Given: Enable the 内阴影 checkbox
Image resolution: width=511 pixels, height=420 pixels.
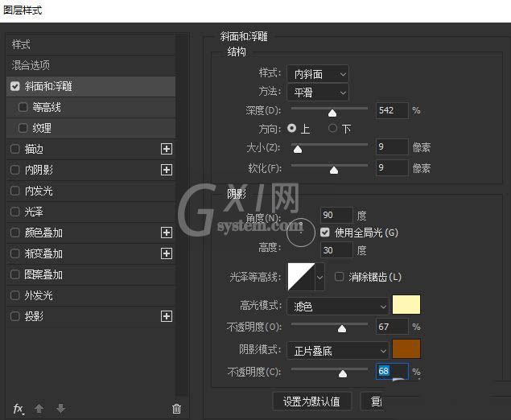Looking at the screenshot, I should coord(15,170).
